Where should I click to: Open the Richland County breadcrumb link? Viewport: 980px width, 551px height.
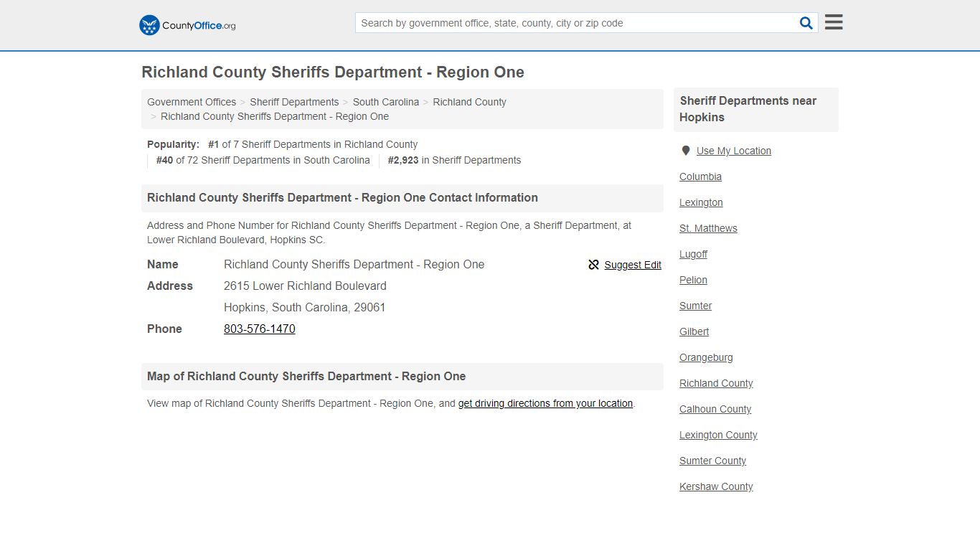tap(469, 102)
